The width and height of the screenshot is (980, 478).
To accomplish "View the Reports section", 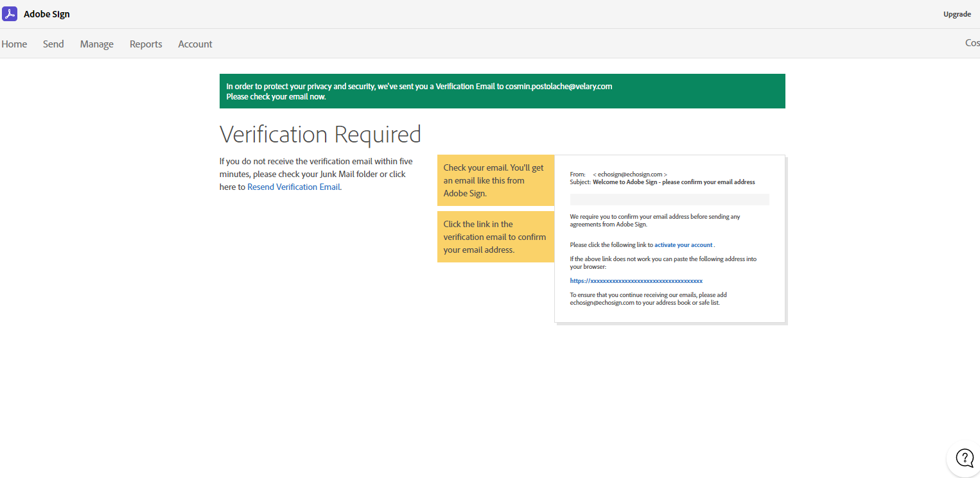I will pos(145,44).
